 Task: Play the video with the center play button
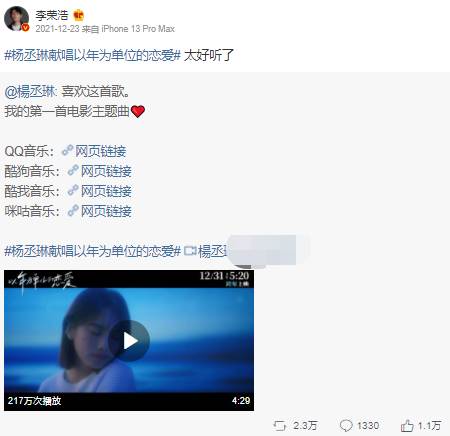coord(129,341)
